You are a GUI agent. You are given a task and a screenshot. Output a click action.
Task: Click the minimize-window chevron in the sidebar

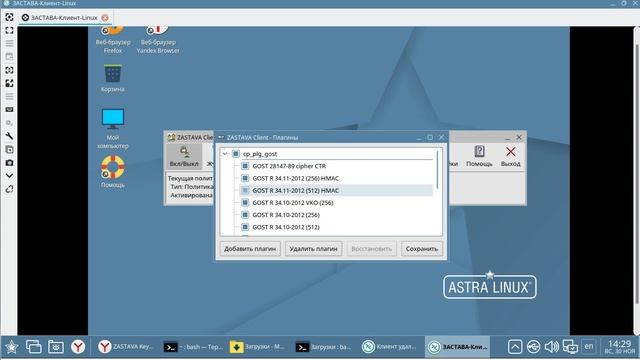pos(9,176)
